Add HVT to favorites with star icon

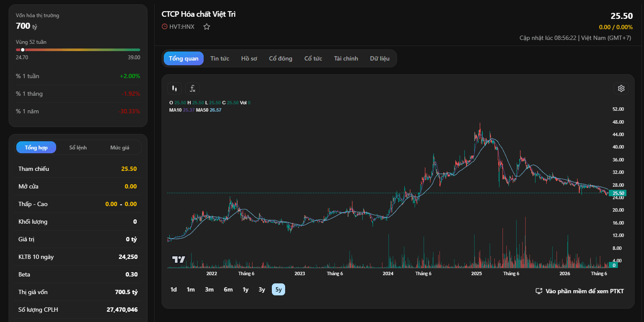(207, 27)
